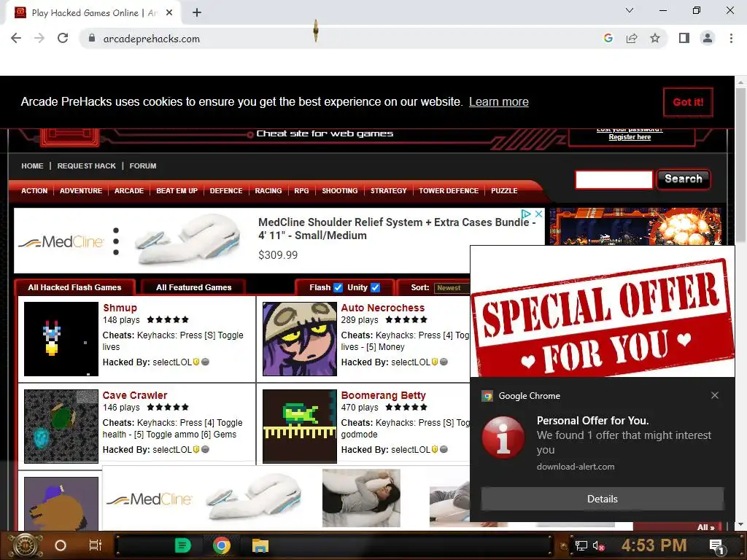Open the PUZZLE category
This screenshot has height=560, width=747.
504,191
